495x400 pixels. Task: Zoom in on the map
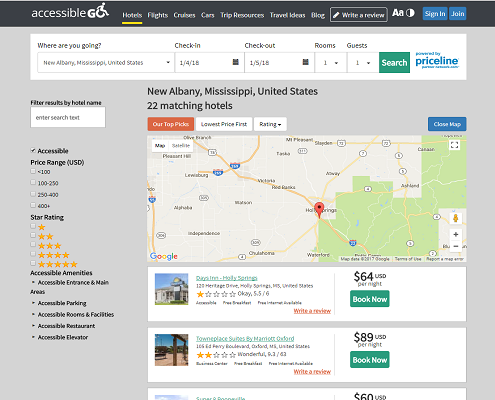click(456, 235)
